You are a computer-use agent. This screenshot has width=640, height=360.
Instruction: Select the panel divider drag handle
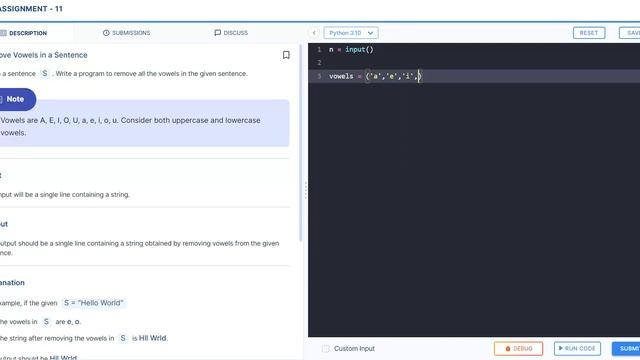pyautogui.click(x=306, y=190)
